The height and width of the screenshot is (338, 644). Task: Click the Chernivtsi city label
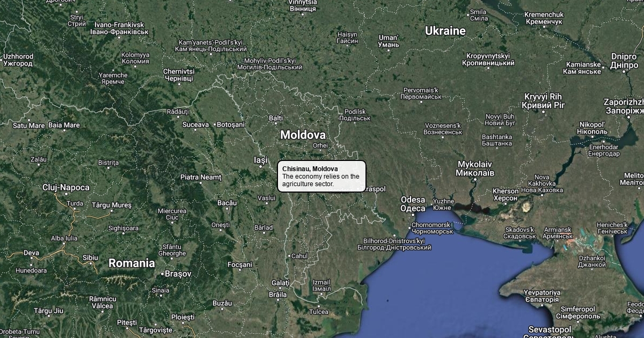point(179,75)
